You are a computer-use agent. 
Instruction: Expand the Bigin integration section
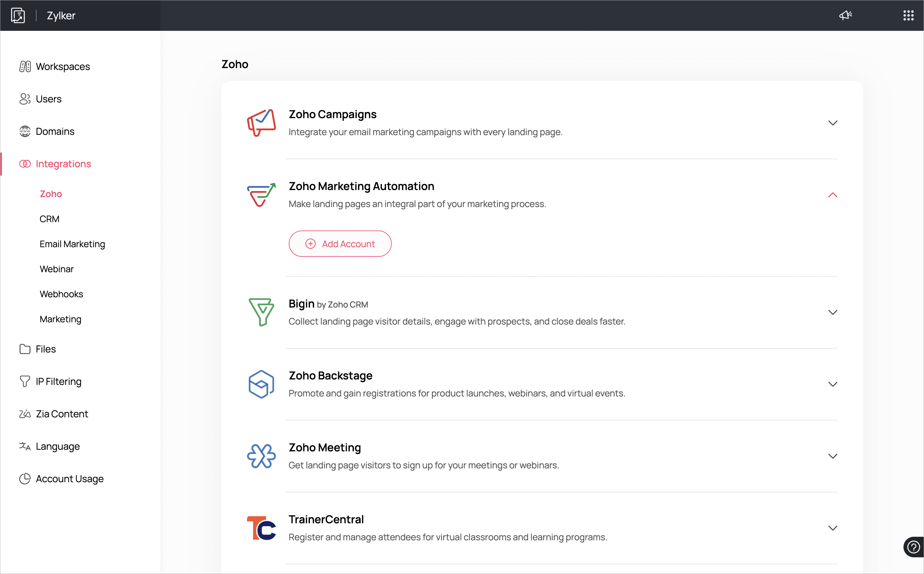point(832,312)
